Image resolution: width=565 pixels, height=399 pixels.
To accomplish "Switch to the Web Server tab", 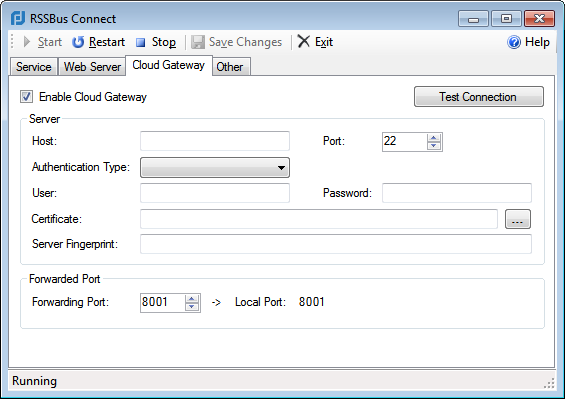I will [92, 67].
